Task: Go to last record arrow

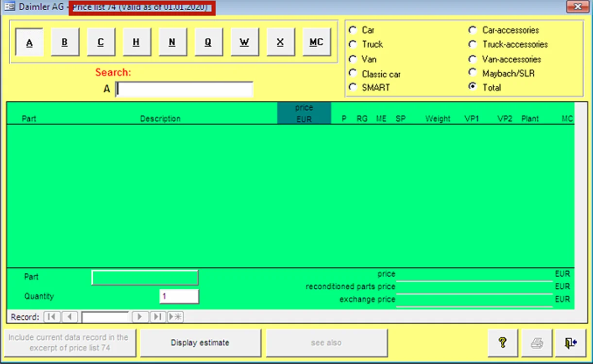Action: (x=157, y=317)
